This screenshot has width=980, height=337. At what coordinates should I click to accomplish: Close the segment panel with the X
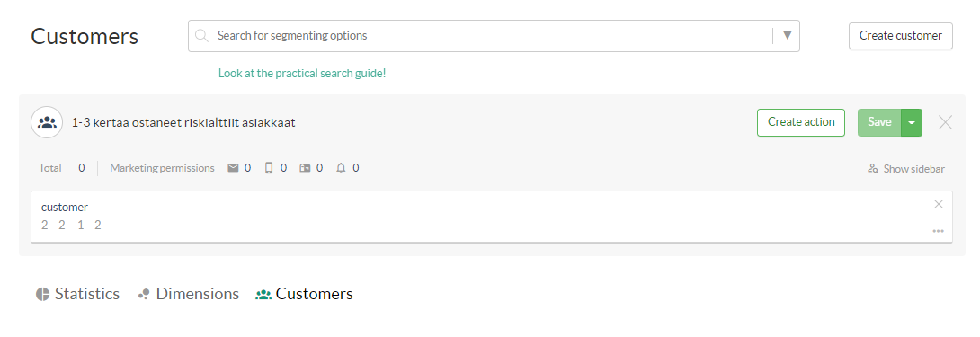(945, 122)
